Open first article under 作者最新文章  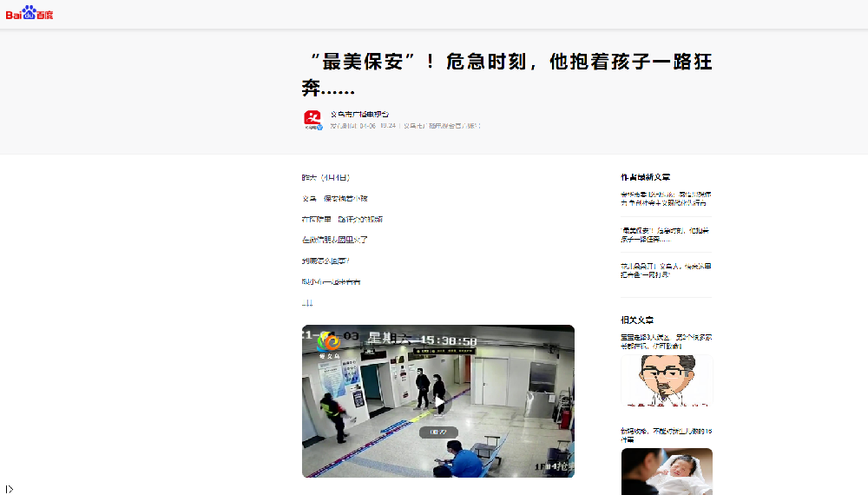point(666,198)
